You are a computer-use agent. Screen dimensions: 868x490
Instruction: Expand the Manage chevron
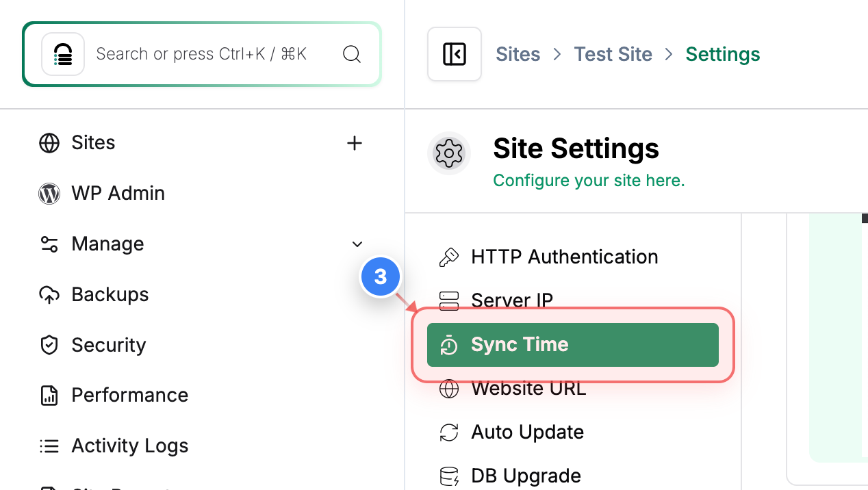click(357, 244)
